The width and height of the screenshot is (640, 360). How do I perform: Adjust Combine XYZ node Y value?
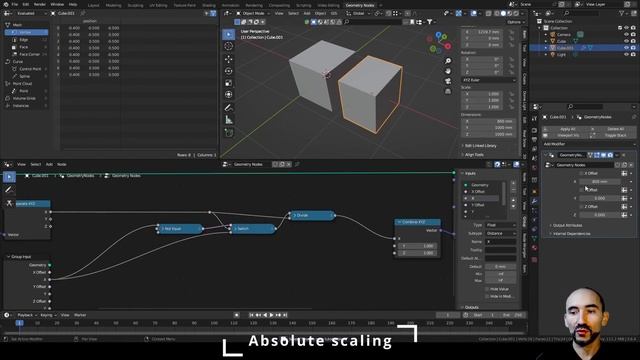coord(418,246)
